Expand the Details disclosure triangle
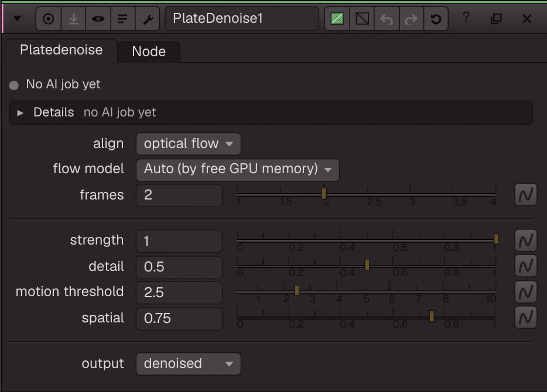This screenshot has height=392, width=547. [x=20, y=113]
